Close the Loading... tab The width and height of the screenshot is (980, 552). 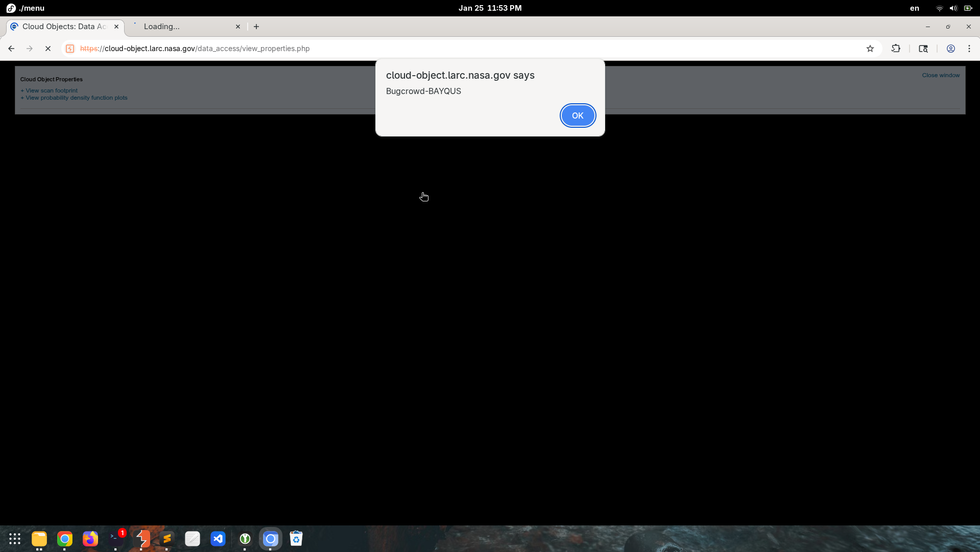pyautogui.click(x=238, y=27)
